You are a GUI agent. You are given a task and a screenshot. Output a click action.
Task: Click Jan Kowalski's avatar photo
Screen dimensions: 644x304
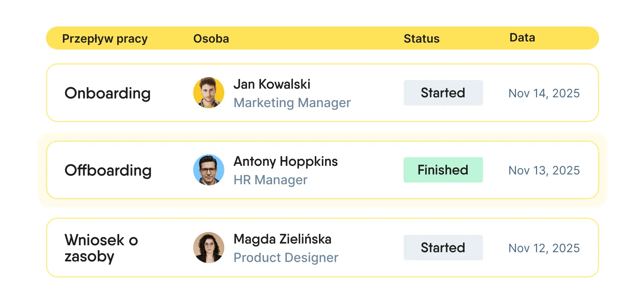[209, 93]
